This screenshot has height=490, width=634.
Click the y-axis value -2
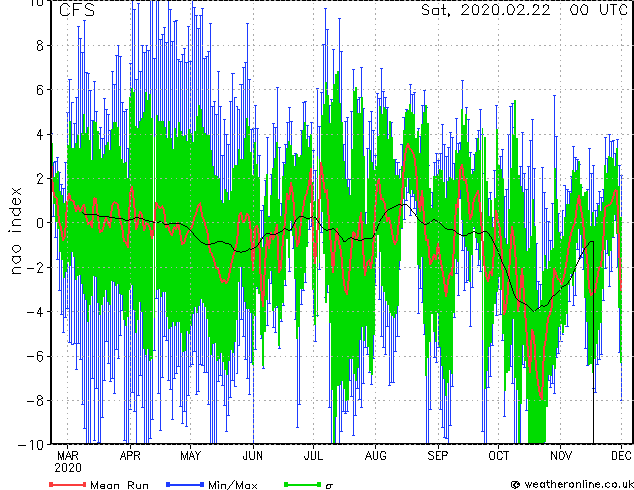35,267
